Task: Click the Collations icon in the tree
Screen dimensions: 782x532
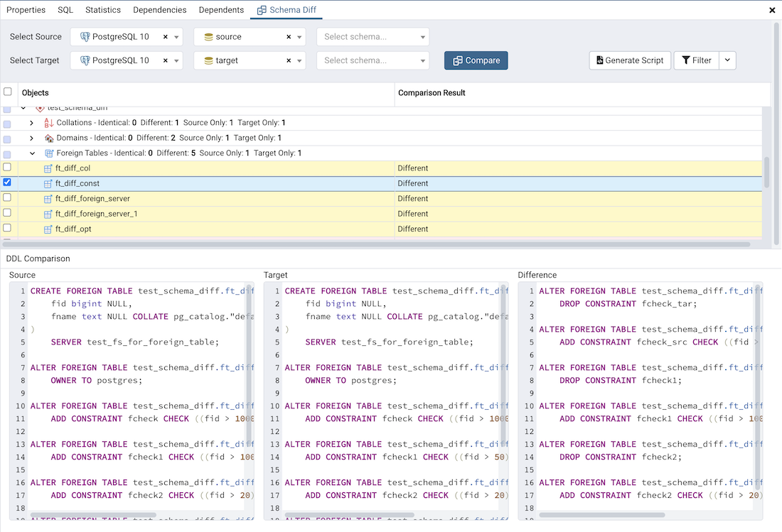Action: [x=49, y=123]
